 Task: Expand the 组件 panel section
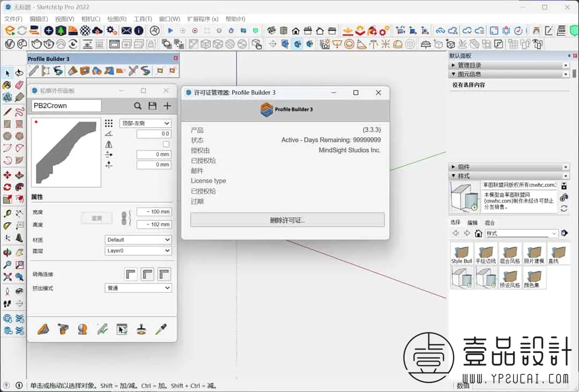point(453,167)
